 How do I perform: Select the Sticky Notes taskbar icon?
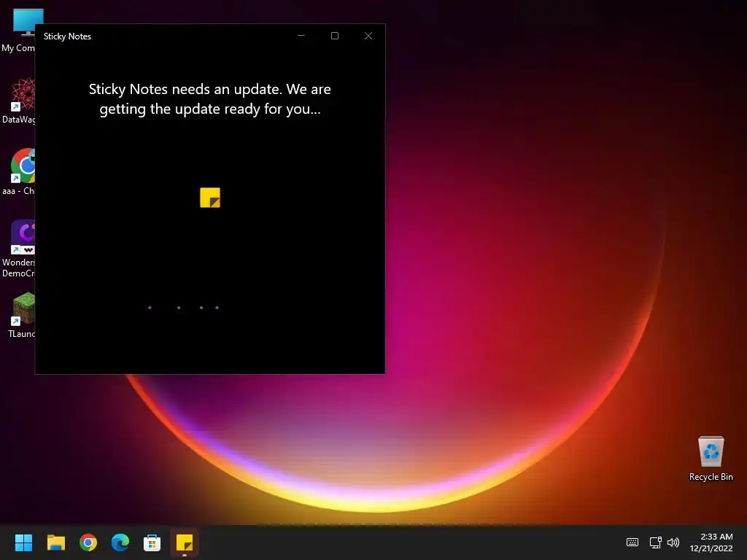[185, 542]
